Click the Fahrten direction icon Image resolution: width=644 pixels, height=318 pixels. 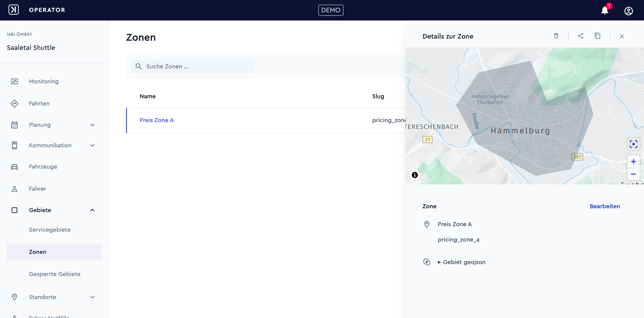[14, 103]
